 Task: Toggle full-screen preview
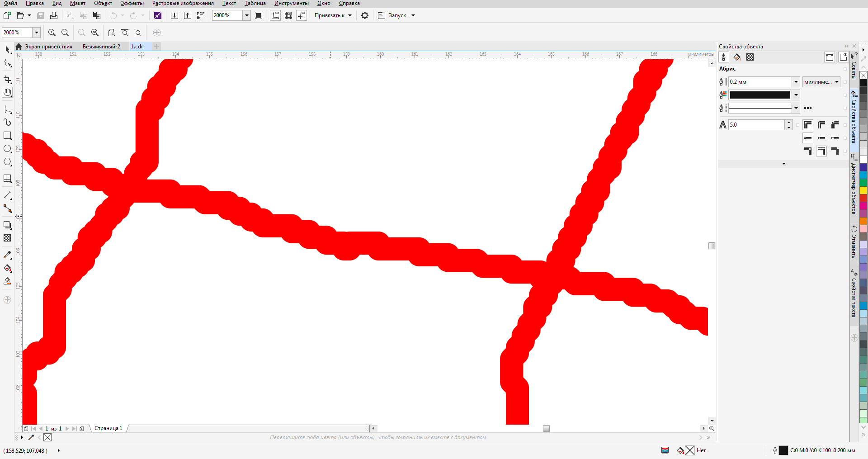click(x=259, y=15)
